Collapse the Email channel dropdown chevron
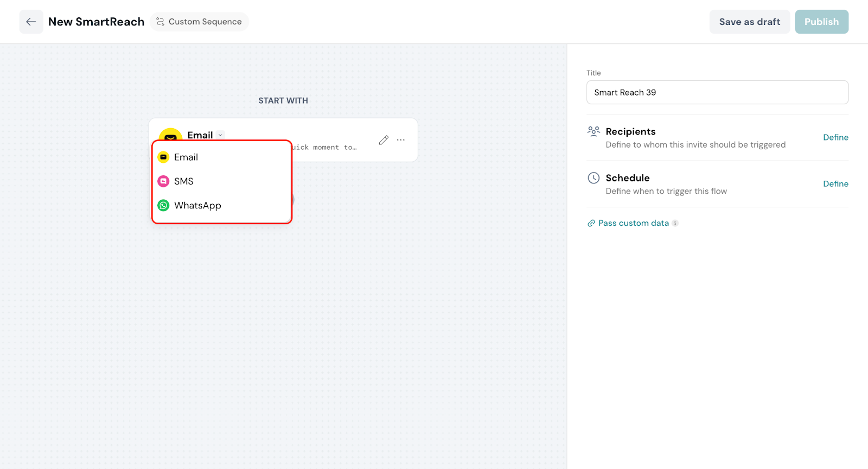 pyautogui.click(x=220, y=135)
